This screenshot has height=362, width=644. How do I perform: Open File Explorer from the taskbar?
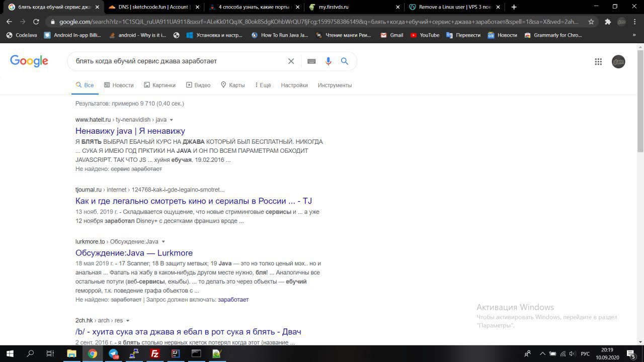click(71, 353)
